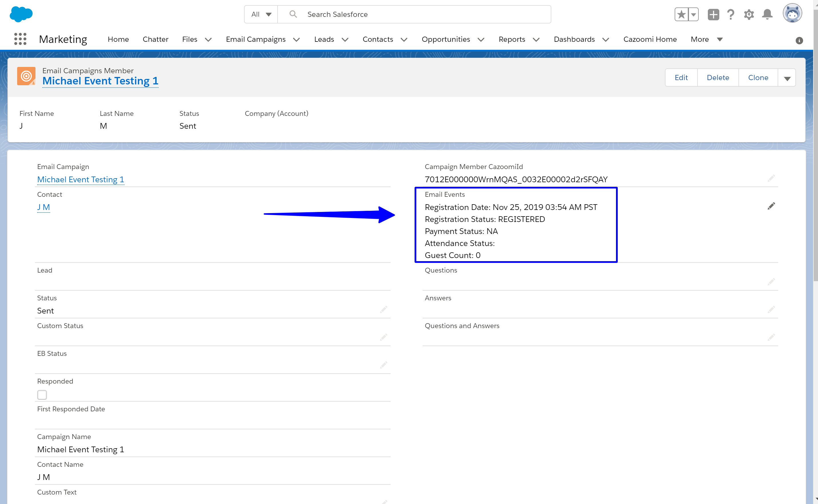Expand the Email Campaigns tab chevron
Viewport: 818px width, 504px height.
pyautogui.click(x=296, y=40)
